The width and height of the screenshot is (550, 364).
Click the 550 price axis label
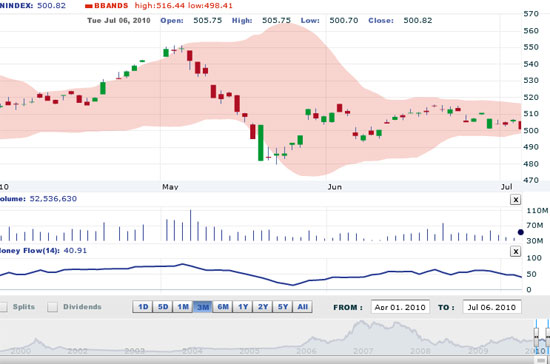coord(531,47)
